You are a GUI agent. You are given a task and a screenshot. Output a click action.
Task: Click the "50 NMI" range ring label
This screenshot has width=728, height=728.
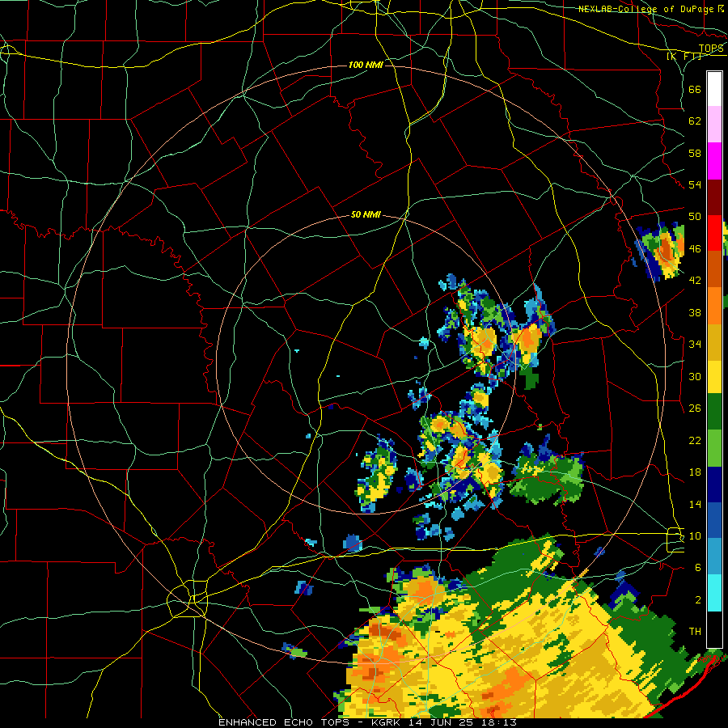(366, 214)
